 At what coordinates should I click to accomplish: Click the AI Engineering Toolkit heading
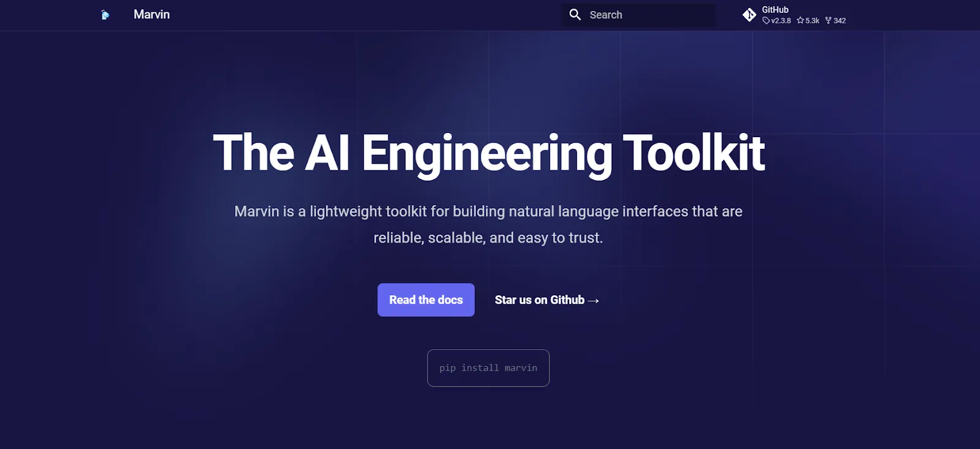click(x=488, y=153)
